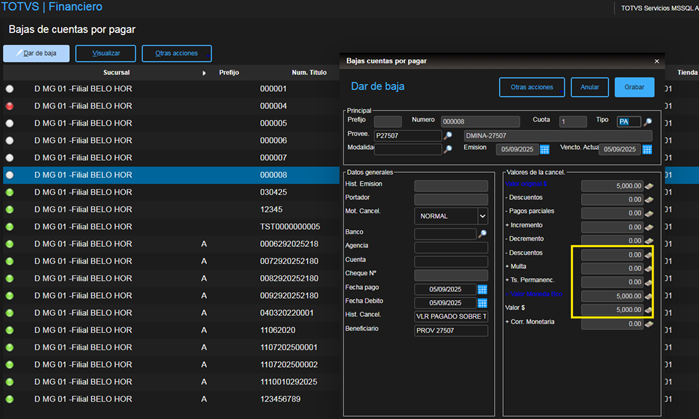
Task: Click the Dar de baja toolbar button
Action: point(37,53)
